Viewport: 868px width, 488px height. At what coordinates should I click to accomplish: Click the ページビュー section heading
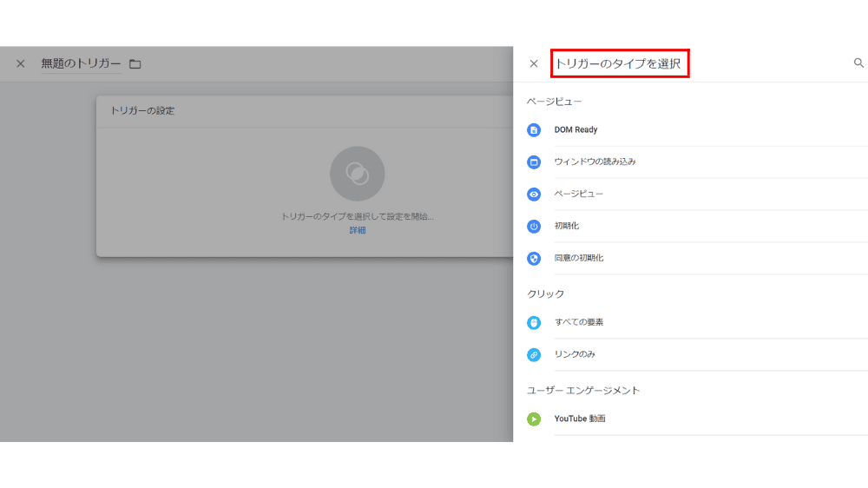554,102
